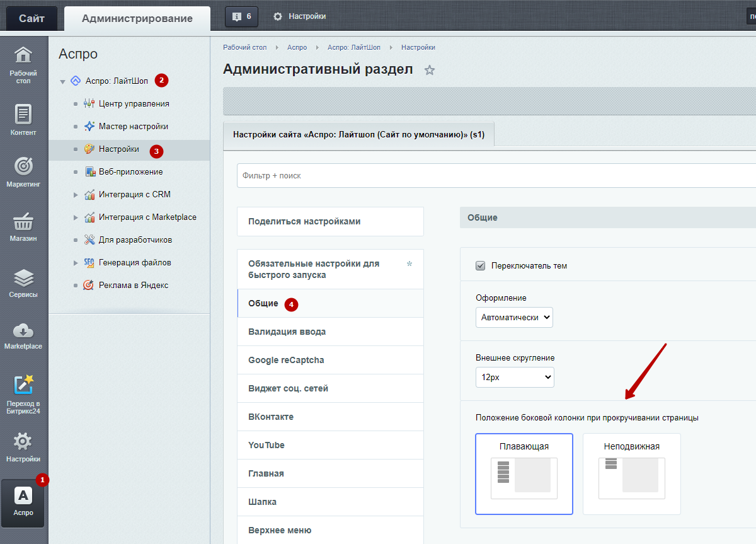
Task: Click Мастер настройки sparkle icon
Action: tap(89, 126)
